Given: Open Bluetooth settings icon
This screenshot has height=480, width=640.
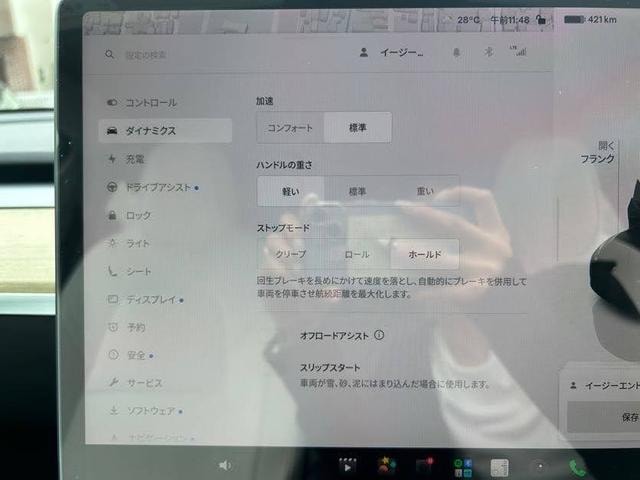Looking at the screenshot, I should pyautogui.click(x=488, y=52).
